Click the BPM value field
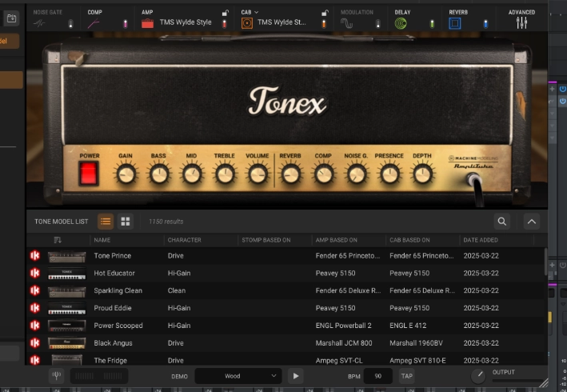The width and height of the screenshot is (567, 392). pyautogui.click(x=378, y=376)
